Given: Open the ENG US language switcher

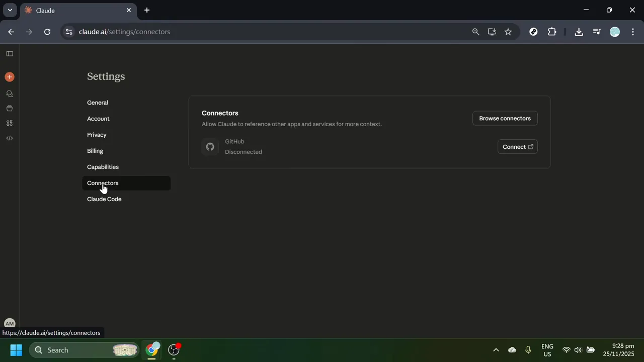Looking at the screenshot, I should (x=547, y=350).
